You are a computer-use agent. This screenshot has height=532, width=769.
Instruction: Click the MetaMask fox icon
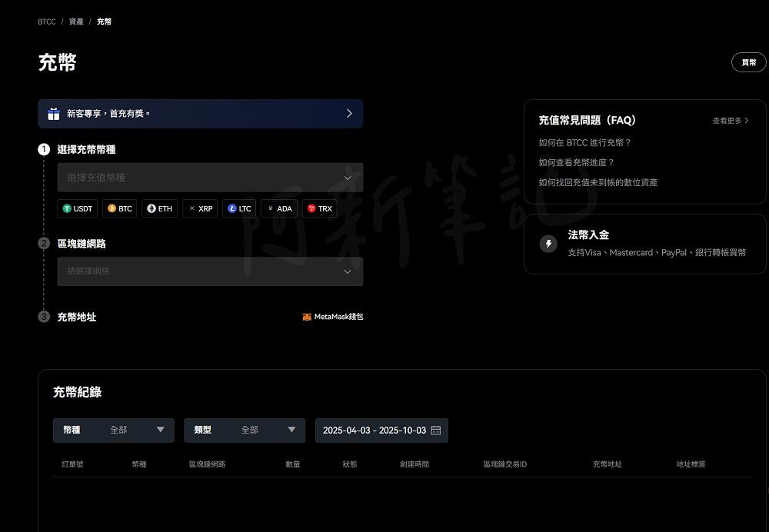(307, 317)
